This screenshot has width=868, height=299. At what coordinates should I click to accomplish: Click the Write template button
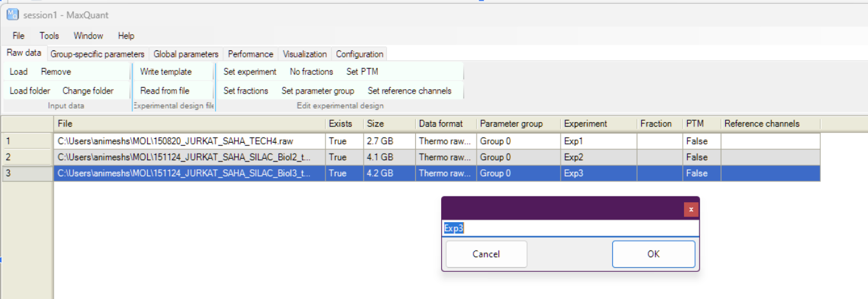pyautogui.click(x=166, y=72)
